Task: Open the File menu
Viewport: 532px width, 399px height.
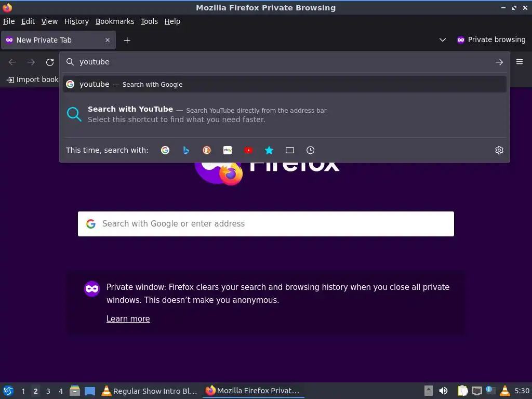Action: pyautogui.click(x=9, y=21)
